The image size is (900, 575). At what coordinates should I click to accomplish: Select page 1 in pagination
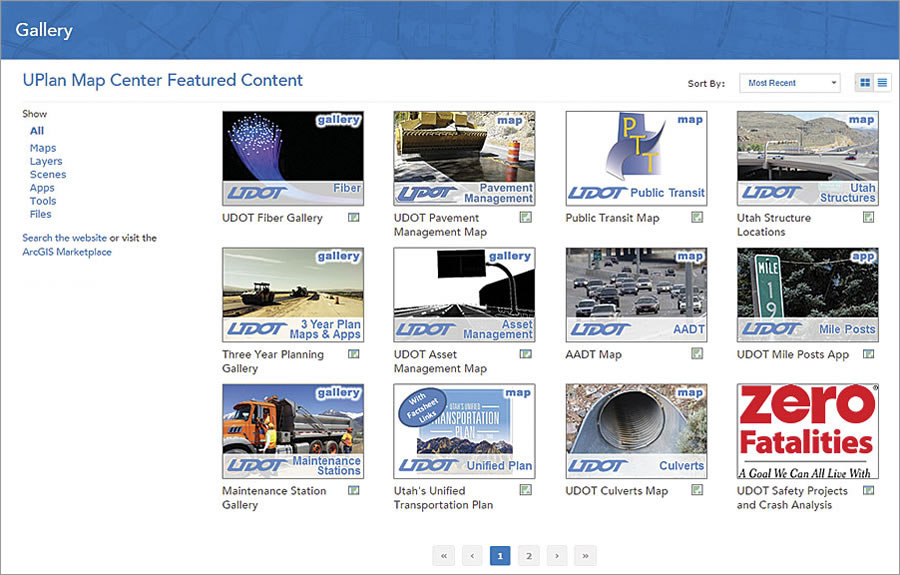500,555
